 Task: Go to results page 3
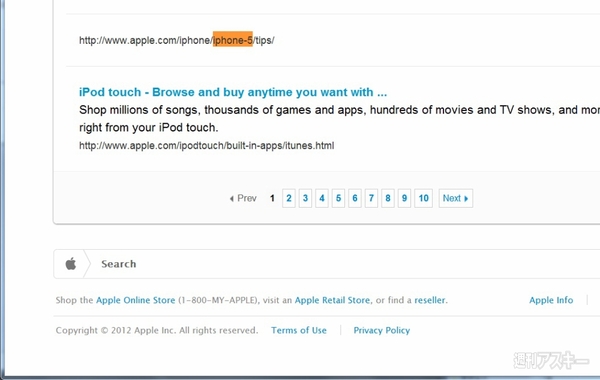tap(305, 198)
